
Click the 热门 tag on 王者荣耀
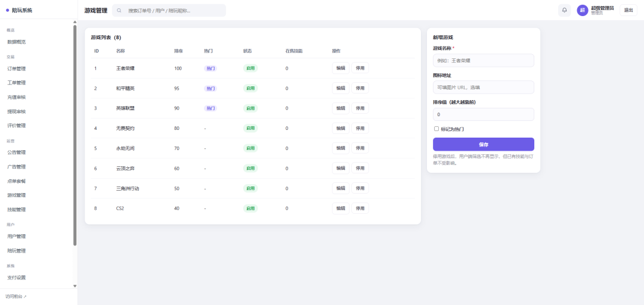pos(210,69)
